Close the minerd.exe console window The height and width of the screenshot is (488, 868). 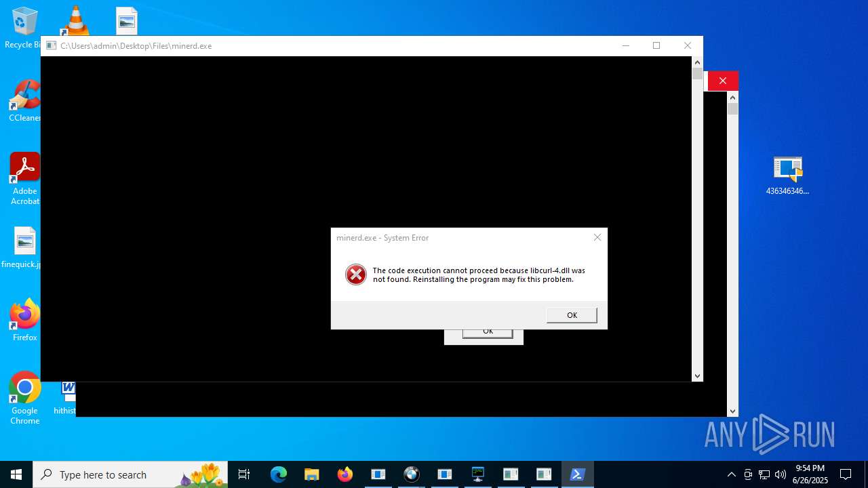pos(688,45)
